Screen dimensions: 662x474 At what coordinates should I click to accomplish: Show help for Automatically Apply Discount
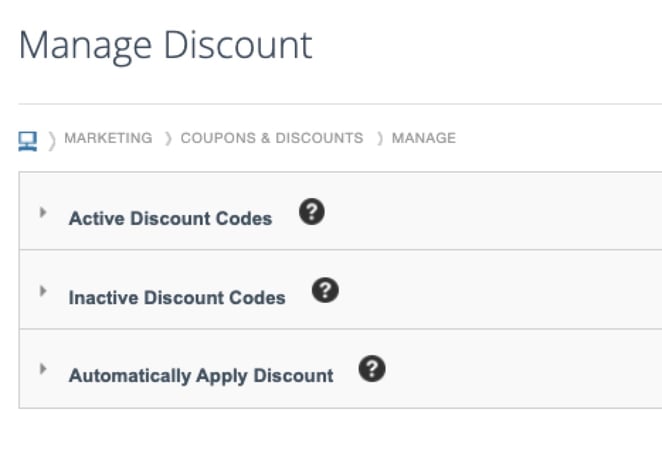point(372,369)
